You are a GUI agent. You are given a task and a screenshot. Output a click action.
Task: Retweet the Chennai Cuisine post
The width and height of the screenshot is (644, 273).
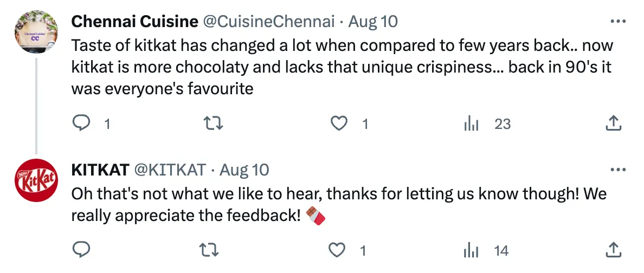click(209, 124)
